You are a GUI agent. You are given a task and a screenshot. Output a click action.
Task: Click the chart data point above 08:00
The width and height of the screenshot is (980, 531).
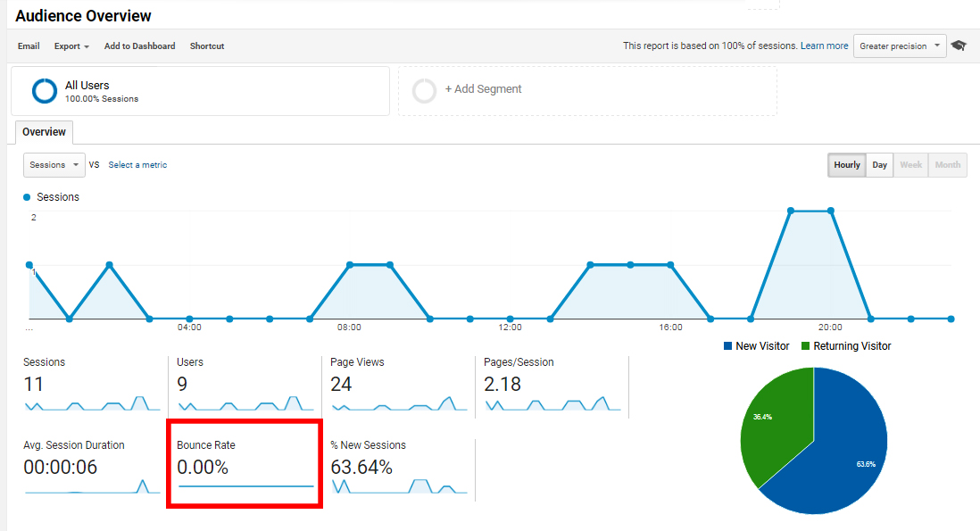(350, 265)
